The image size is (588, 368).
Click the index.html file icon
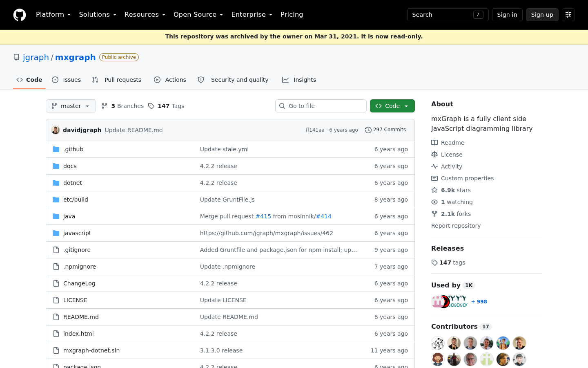click(x=56, y=334)
